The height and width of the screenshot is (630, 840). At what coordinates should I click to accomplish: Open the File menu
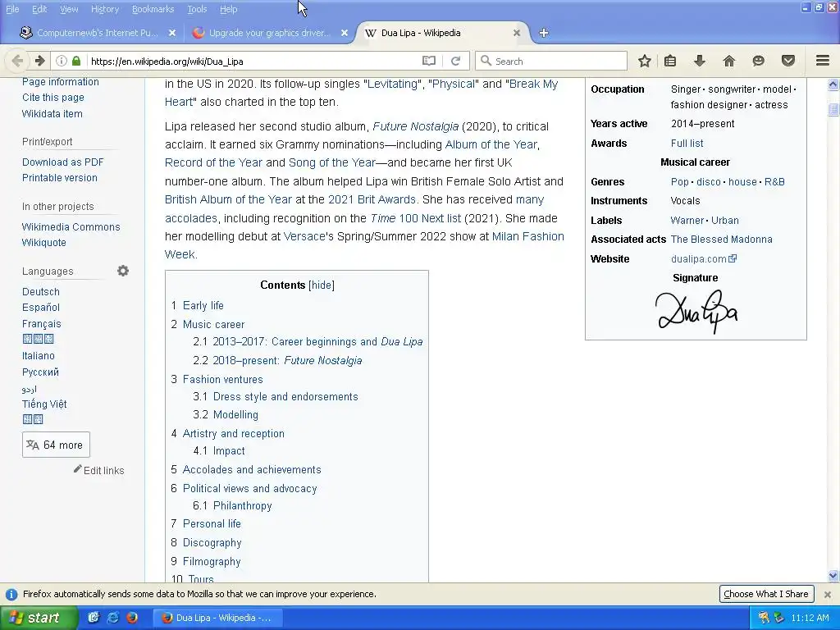[x=12, y=9]
